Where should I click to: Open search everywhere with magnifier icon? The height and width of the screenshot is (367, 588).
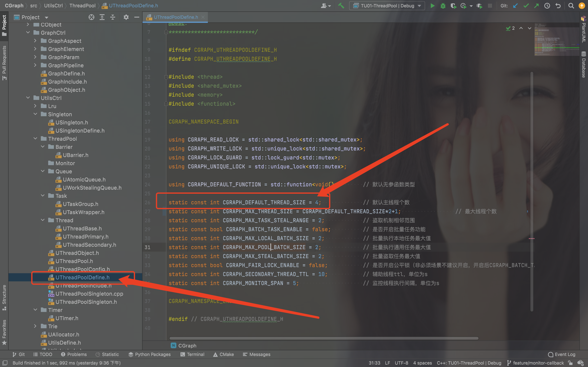pos(571,6)
